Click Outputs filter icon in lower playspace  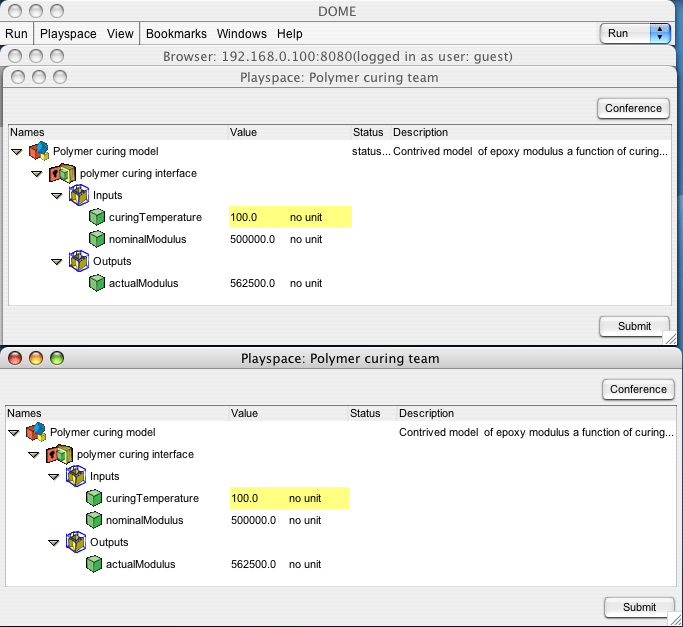point(76,542)
